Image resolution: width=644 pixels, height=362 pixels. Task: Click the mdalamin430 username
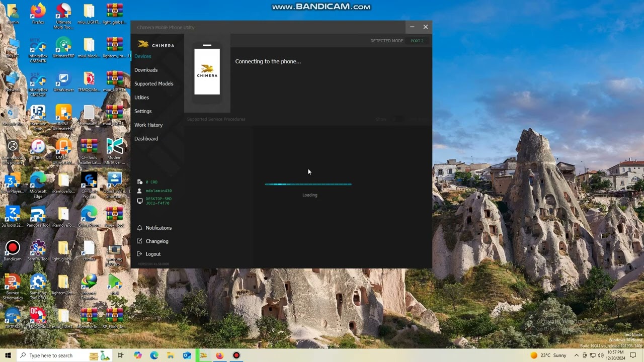(158, 191)
